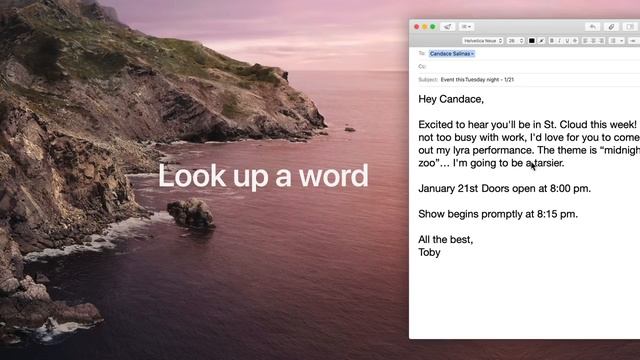
Task: Toggle strikethrough formatting
Action: [575, 41]
